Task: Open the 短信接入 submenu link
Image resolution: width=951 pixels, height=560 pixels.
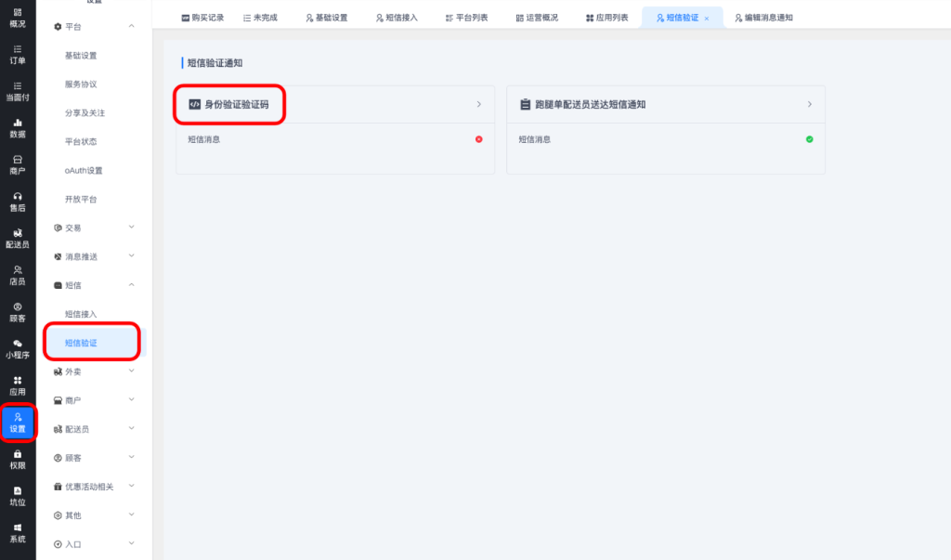Action: point(81,314)
